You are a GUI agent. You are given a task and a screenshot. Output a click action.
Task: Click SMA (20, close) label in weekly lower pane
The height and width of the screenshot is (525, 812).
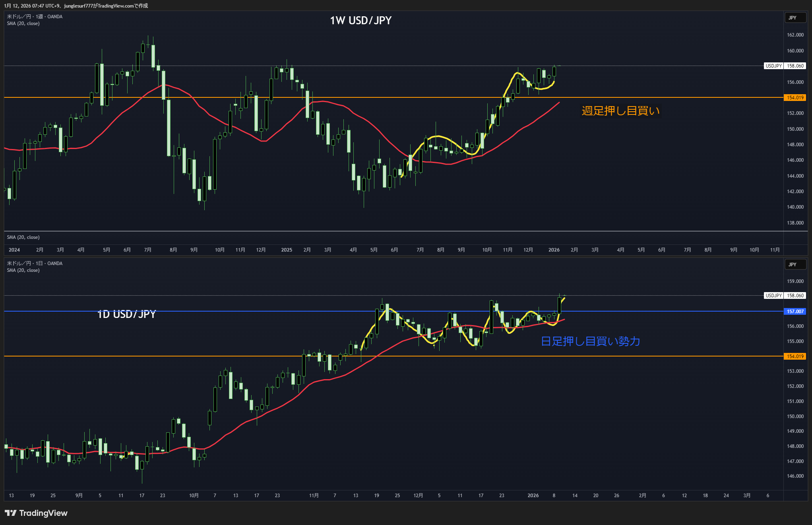23,237
